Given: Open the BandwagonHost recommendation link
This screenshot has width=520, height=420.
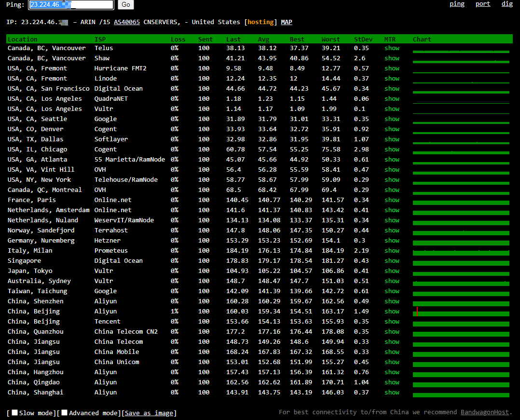Looking at the screenshot, I should point(484,412).
